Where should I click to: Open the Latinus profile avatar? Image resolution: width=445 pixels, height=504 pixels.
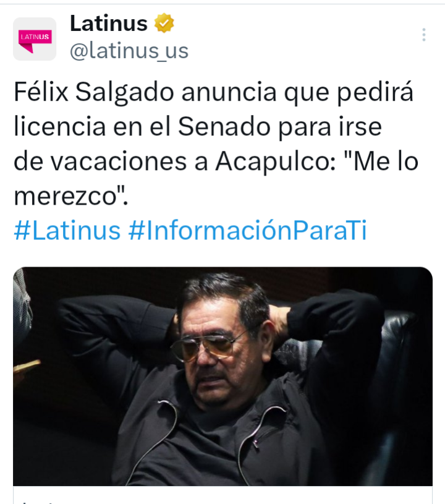coord(35,39)
